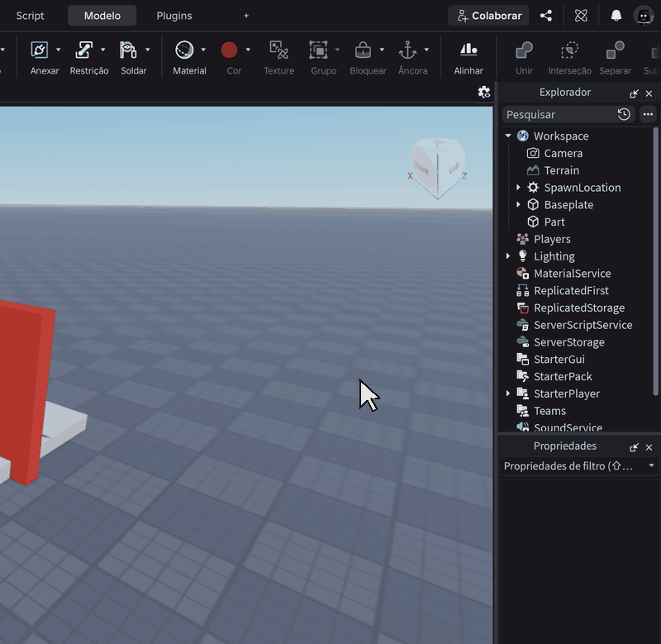This screenshot has width=661, height=644.
Task: Click the Colaborar button
Action: click(x=488, y=16)
